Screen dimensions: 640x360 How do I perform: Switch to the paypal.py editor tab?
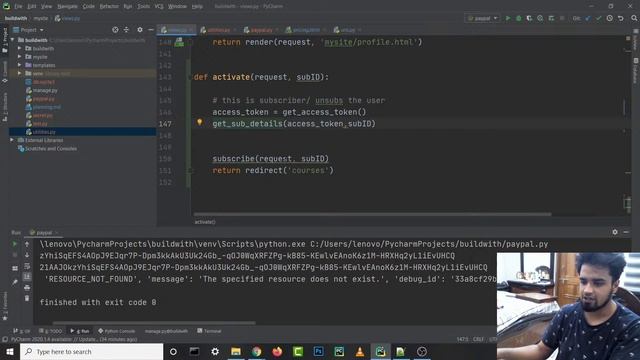(x=260, y=30)
